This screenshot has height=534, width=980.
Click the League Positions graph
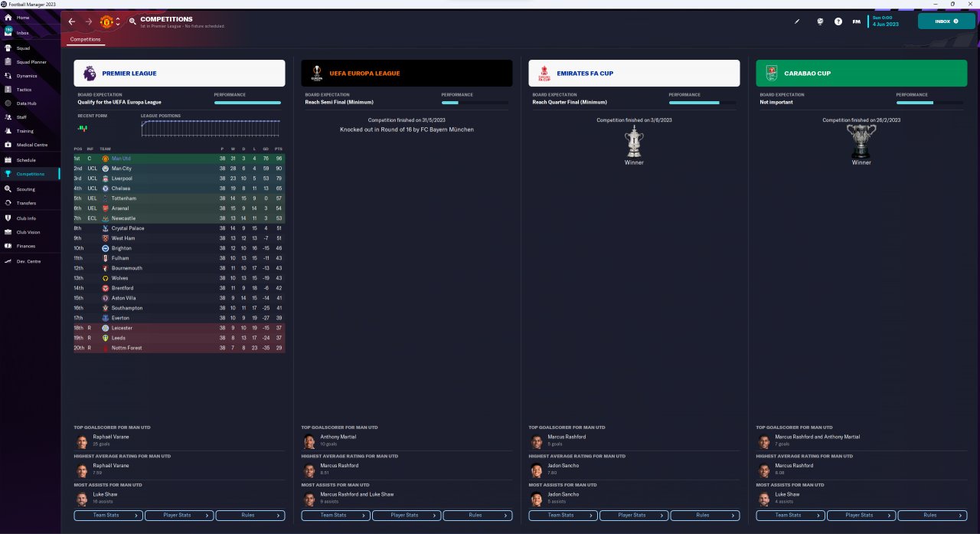[211, 128]
